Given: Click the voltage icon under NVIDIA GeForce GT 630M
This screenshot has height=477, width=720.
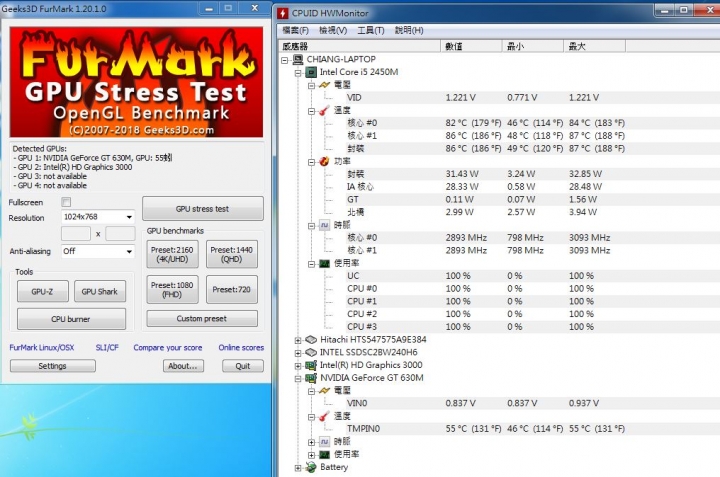Looking at the screenshot, I should coord(325,391).
